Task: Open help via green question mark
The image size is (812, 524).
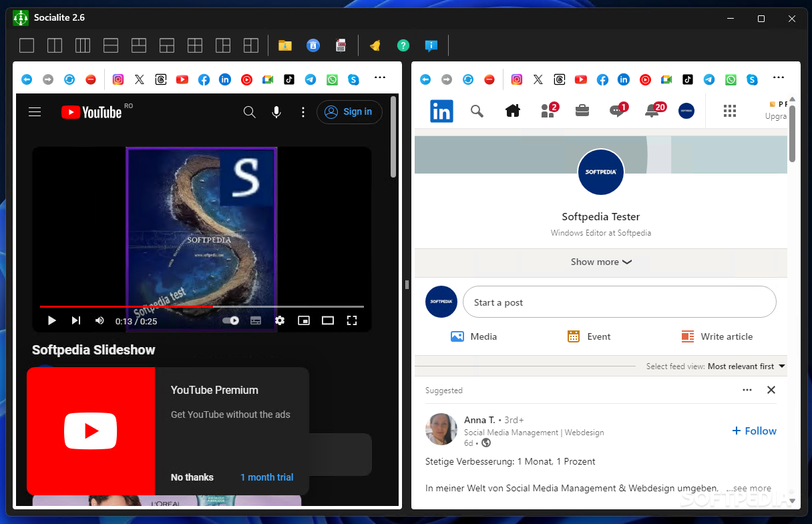Action: coord(403,45)
